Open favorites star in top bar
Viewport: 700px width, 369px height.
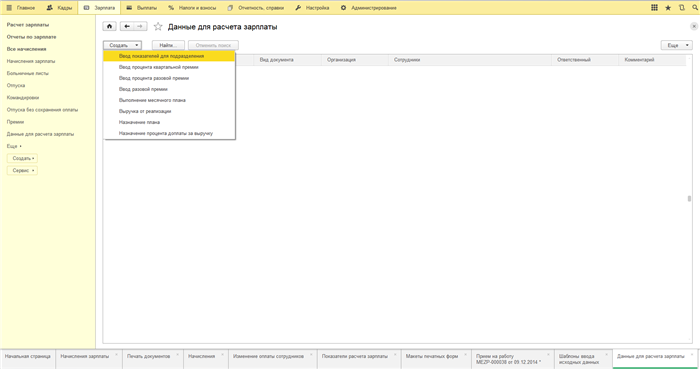click(x=668, y=8)
